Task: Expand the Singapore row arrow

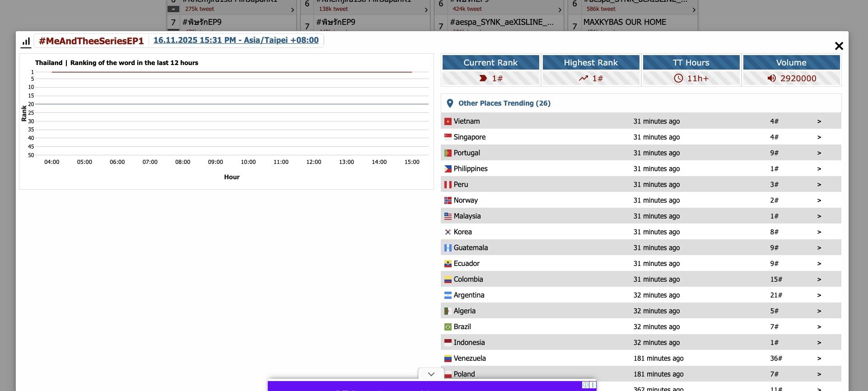Action: point(819,137)
